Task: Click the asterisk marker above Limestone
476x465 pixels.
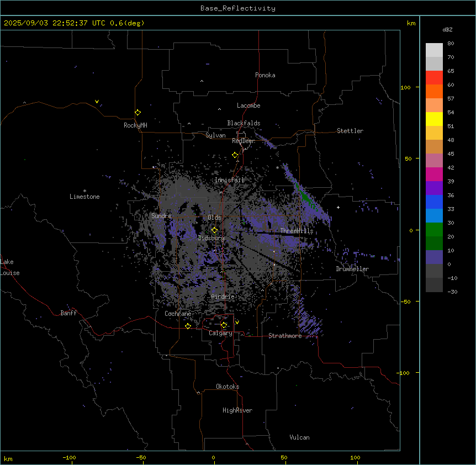Action: pyautogui.click(x=84, y=191)
